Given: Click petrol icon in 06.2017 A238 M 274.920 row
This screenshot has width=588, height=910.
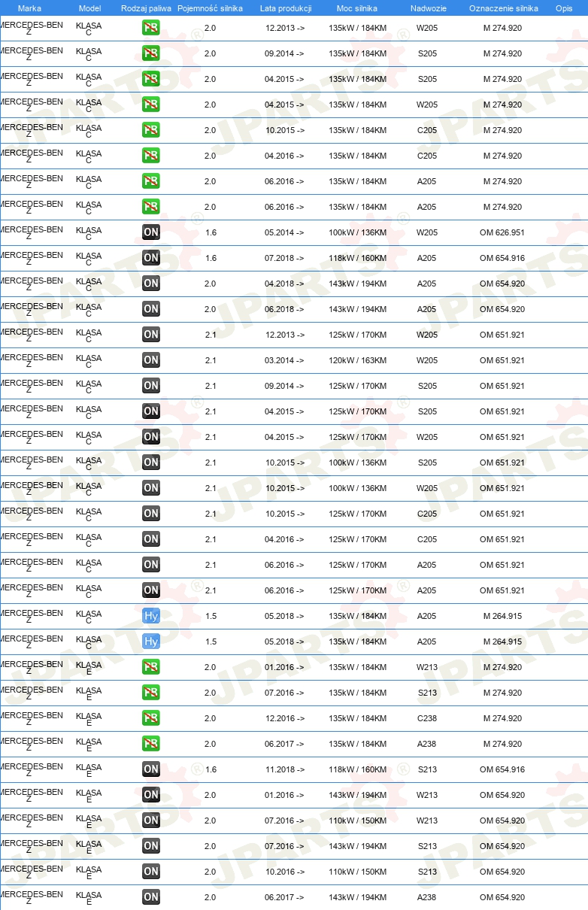Looking at the screenshot, I should tap(151, 745).
